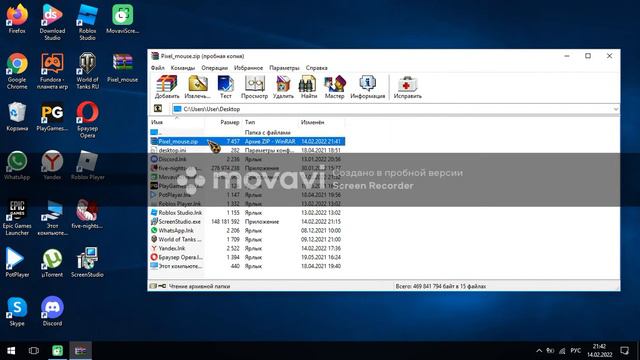Click Epic Games Launcher desktop icon
This screenshot has height=360, width=640.
(17, 218)
